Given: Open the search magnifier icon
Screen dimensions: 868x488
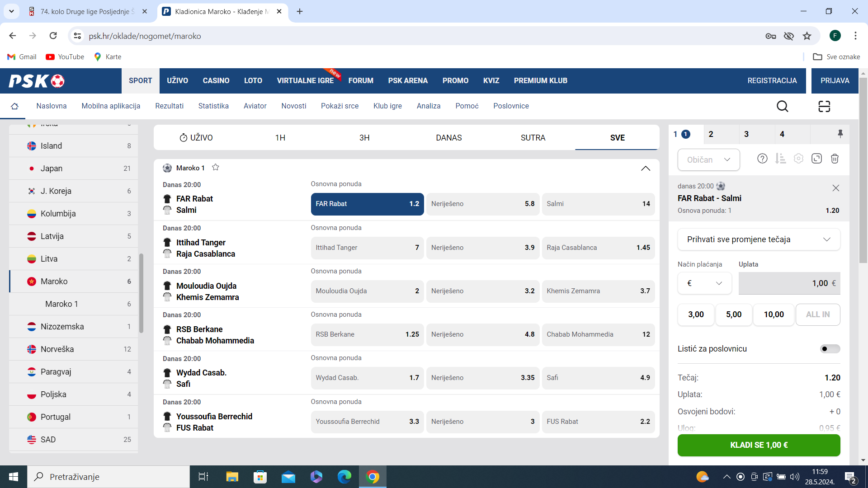Looking at the screenshot, I should pyautogui.click(x=782, y=106).
